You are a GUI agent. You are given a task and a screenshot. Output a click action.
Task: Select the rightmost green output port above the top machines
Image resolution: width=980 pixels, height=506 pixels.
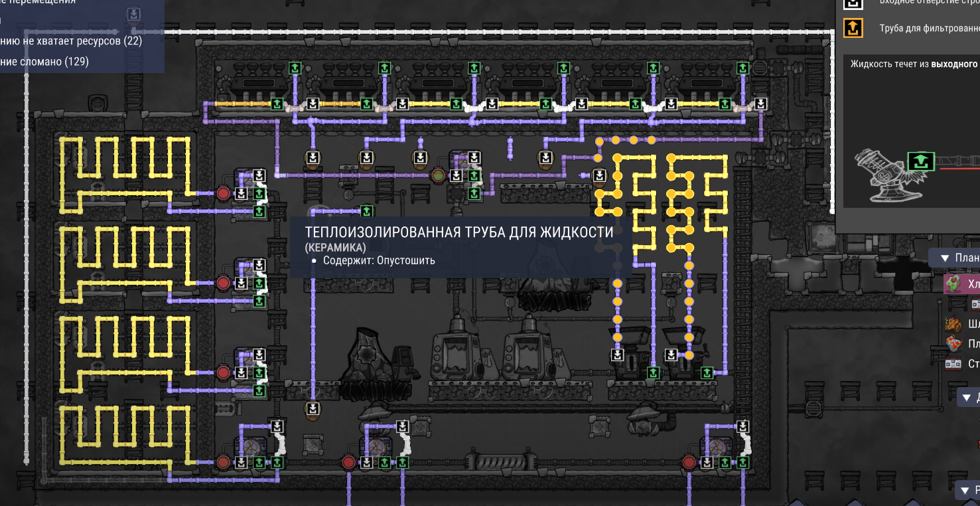pyautogui.click(x=742, y=68)
